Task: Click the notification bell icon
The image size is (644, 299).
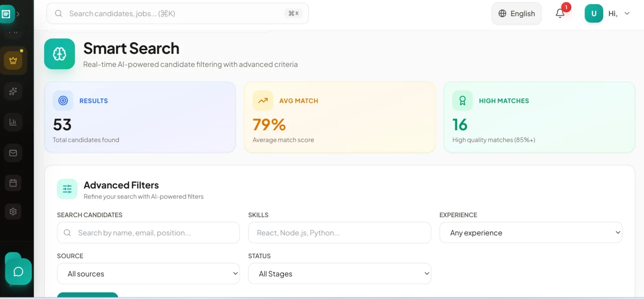Action: [x=560, y=14]
